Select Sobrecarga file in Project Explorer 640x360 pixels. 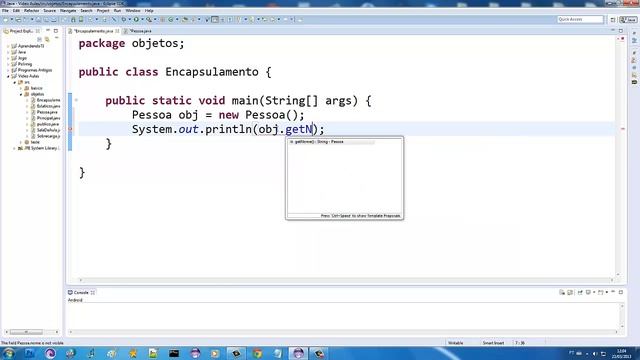click(46, 136)
